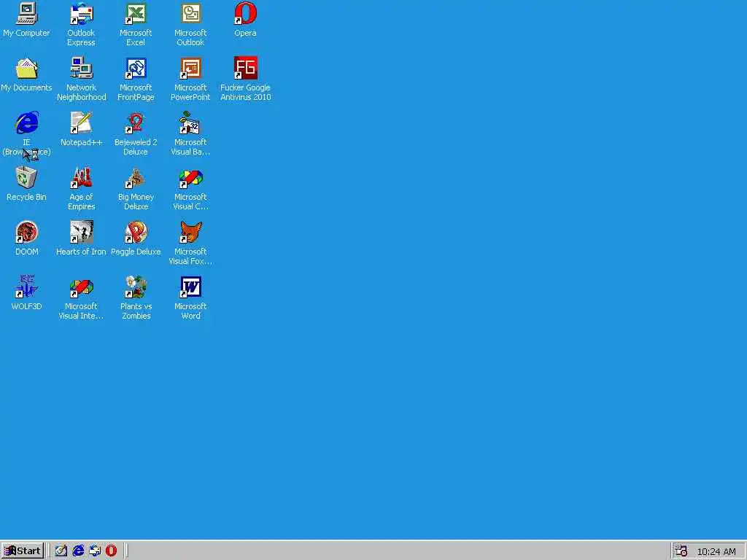Launch Opera from Quick Launch bar
Viewport: 747px width, 560px height.
[111, 551]
